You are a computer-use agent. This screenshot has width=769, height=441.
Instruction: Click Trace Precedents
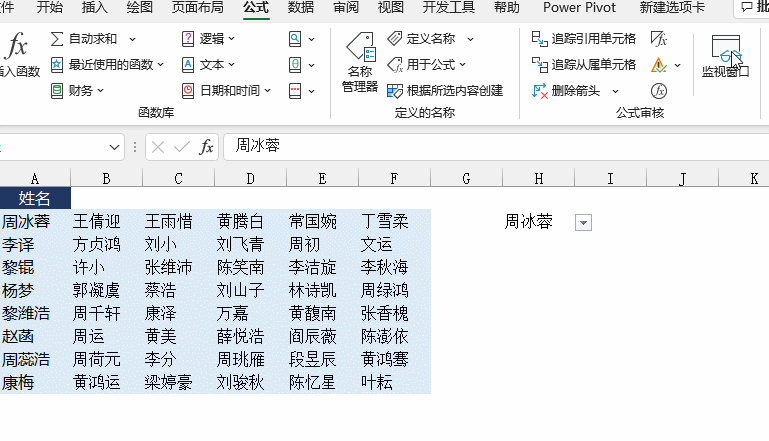584,38
